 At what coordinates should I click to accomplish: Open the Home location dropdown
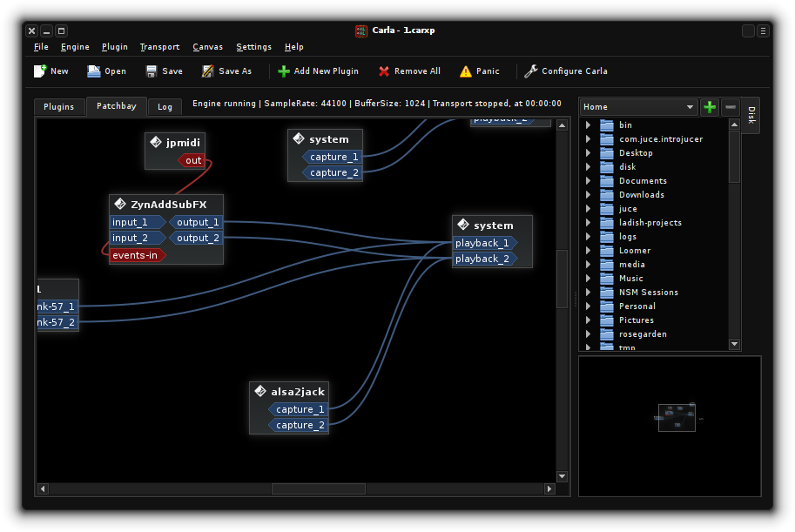pyautogui.click(x=638, y=107)
